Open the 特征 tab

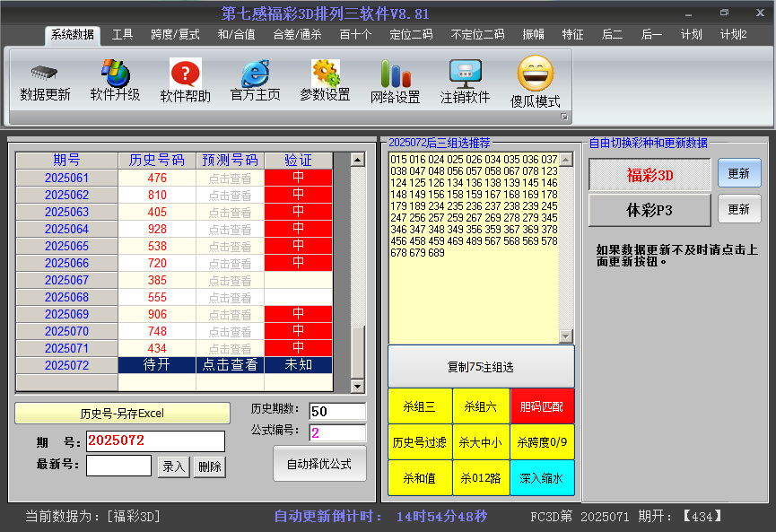click(572, 35)
